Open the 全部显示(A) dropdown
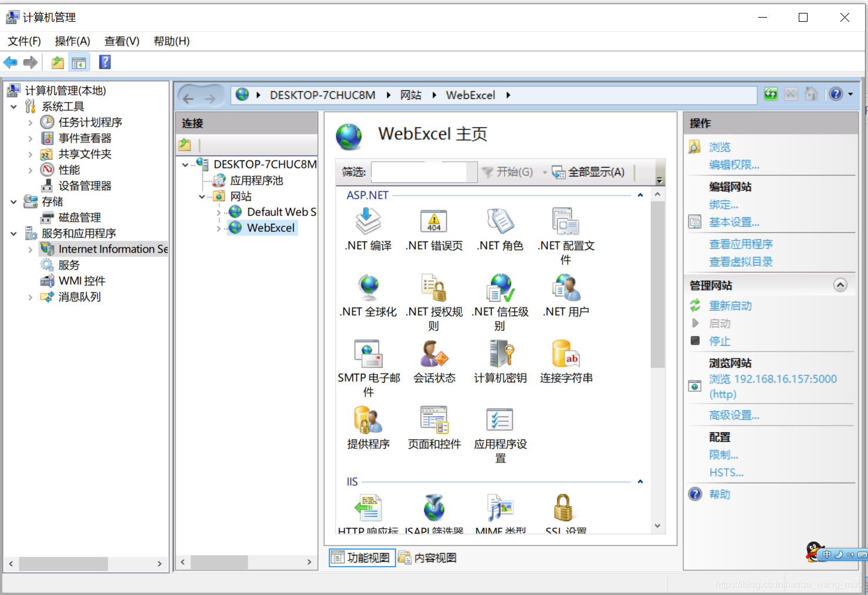The height and width of the screenshot is (595, 868). pos(588,172)
